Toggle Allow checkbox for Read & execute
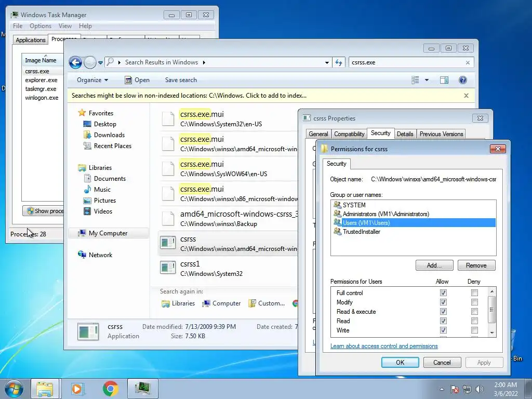This screenshot has width=532, height=399. (x=443, y=312)
